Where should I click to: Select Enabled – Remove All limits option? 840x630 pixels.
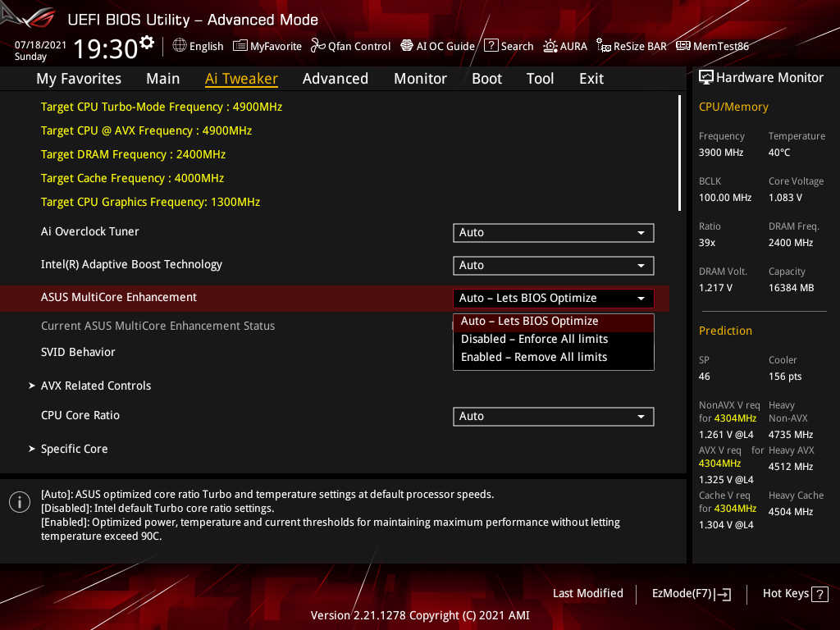[x=534, y=356]
